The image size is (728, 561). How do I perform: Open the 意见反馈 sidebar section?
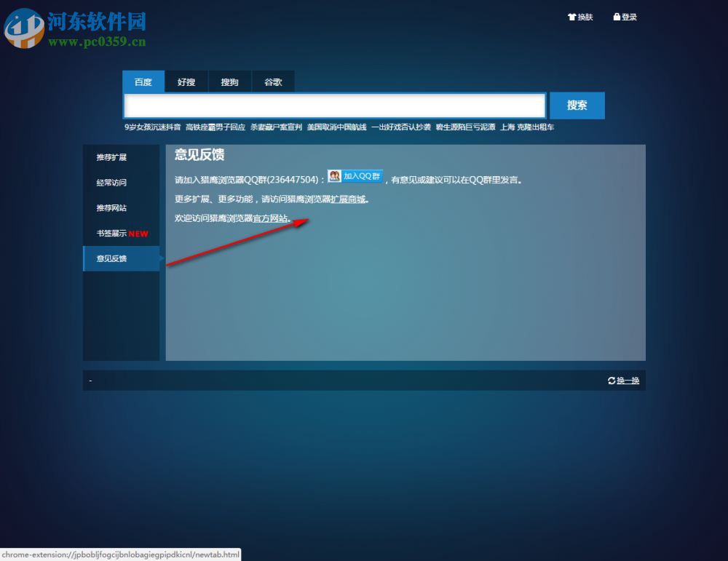111,258
